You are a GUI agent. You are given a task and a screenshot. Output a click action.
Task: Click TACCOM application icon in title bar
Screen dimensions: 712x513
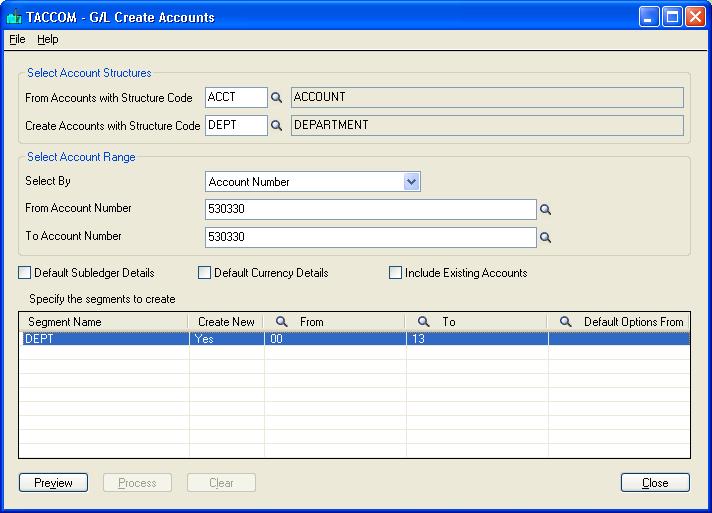tap(14, 17)
